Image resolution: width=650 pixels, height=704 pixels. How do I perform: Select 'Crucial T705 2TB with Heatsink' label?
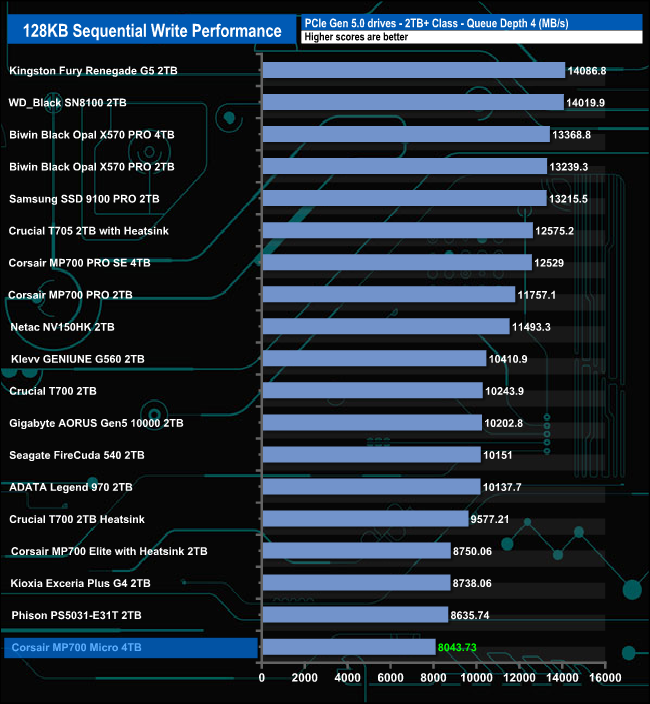tap(89, 231)
